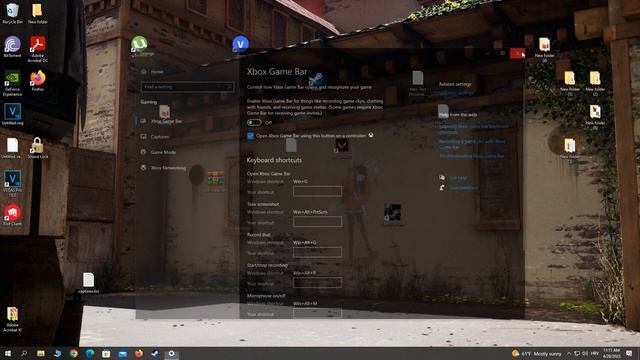Open Chrome from the taskbar
Viewport: 640px width, 360px height.
[x=73, y=353]
